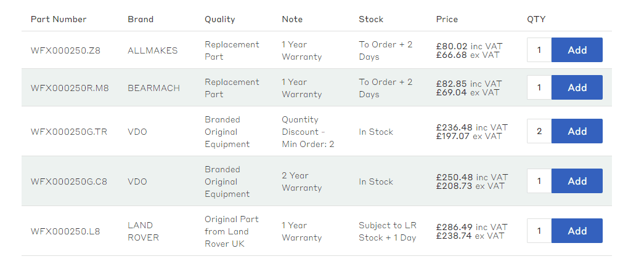Click part number WFX000250.Z8
Screen dimensions: 644x267
tap(66, 50)
